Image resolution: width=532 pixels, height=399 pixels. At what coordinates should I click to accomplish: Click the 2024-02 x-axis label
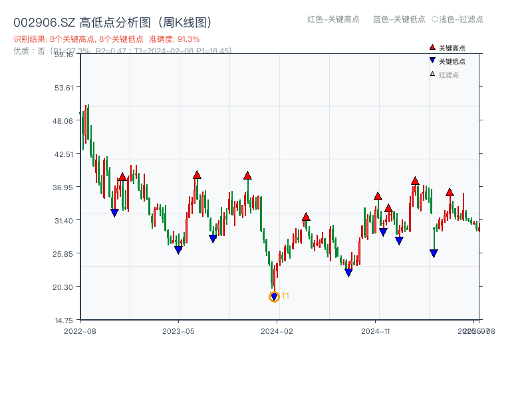pos(277,331)
